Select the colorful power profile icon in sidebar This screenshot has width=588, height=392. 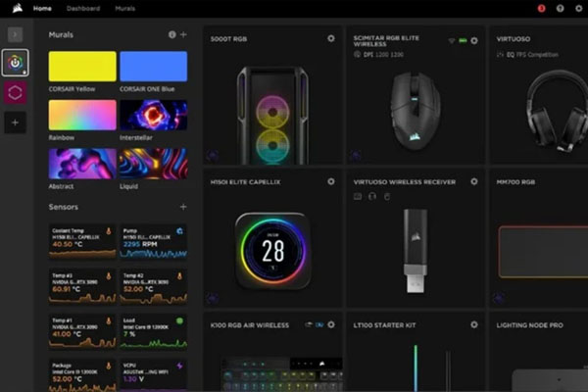pos(16,61)
